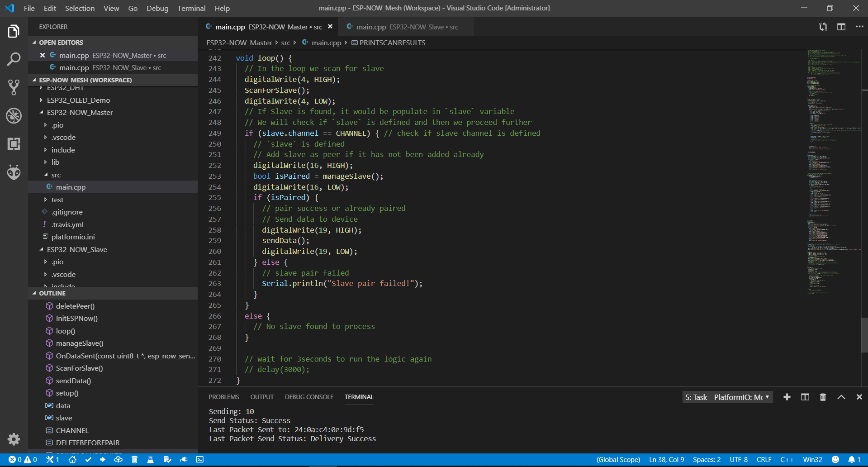
Task: Click the PlatformIO Clean trash icon in status bar
Action: click(x=134, y=460)
